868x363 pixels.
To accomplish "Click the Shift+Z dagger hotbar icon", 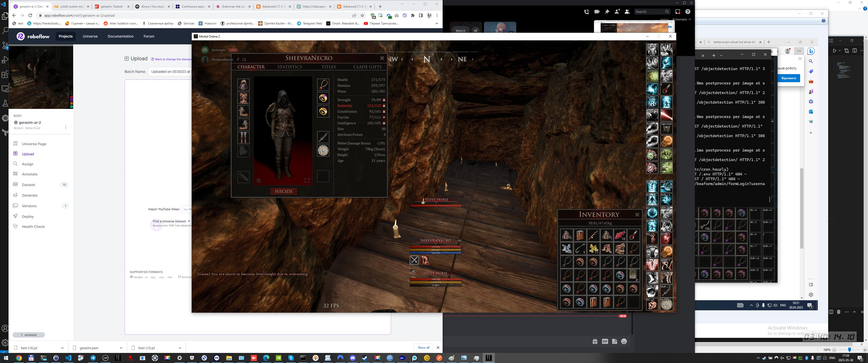I will coord(666,291).
